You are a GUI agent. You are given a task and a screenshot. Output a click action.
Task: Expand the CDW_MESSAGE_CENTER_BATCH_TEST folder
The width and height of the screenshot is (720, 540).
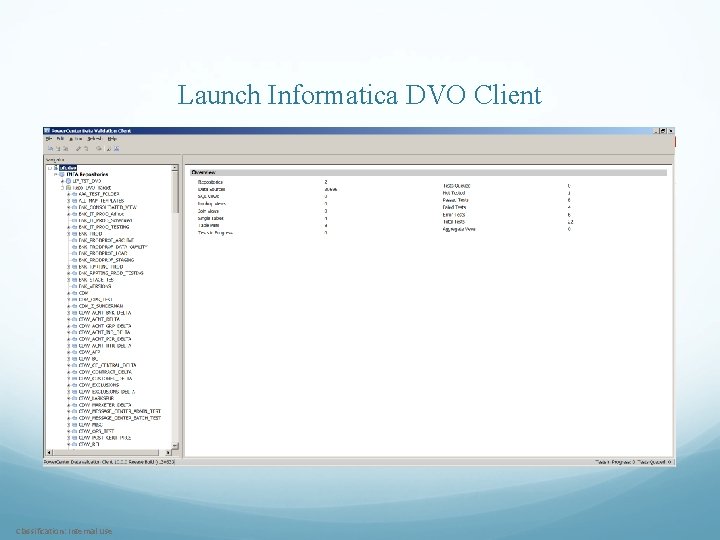69,418
